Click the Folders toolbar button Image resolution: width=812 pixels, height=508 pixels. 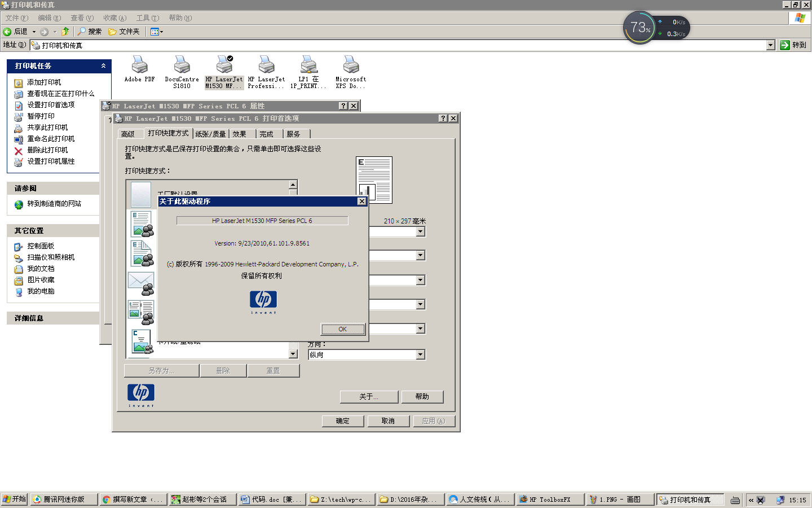coord(123,32)
